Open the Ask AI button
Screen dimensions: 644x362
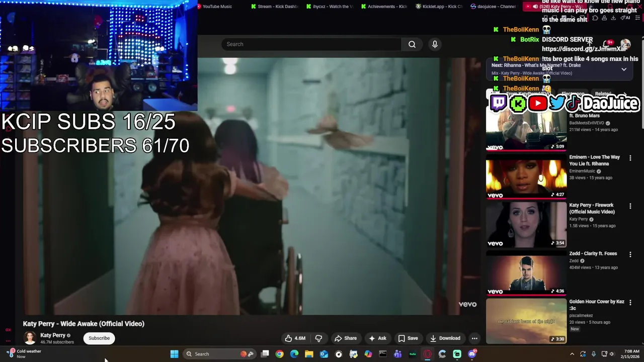point(377,338)
